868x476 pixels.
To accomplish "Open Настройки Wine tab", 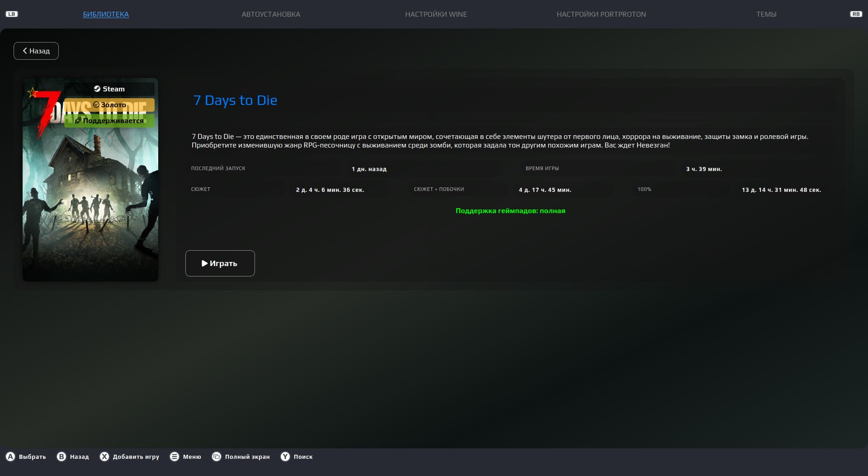I will coord(436,14).
